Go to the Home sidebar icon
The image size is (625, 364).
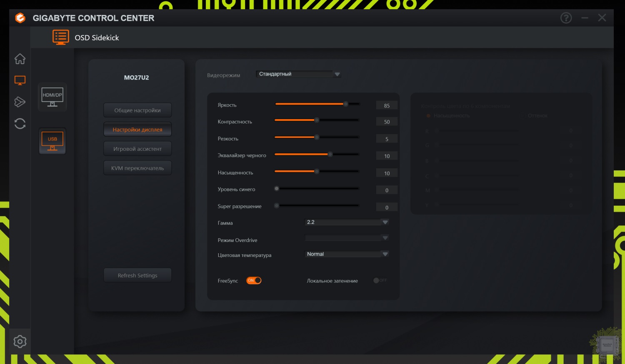[x=20, y=59]
